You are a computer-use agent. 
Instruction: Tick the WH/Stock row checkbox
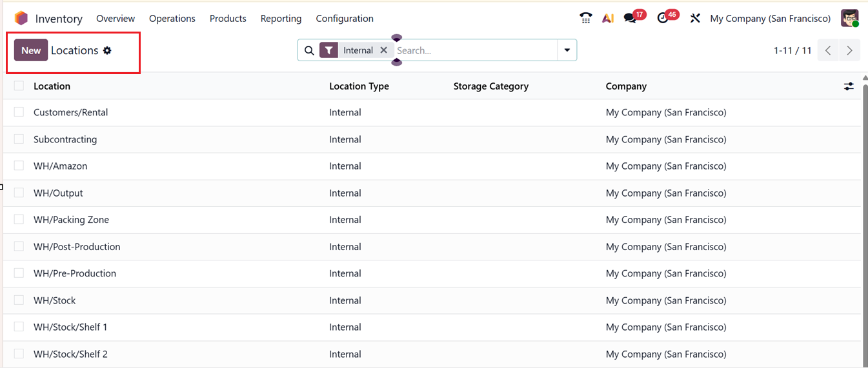click(19, 300)
